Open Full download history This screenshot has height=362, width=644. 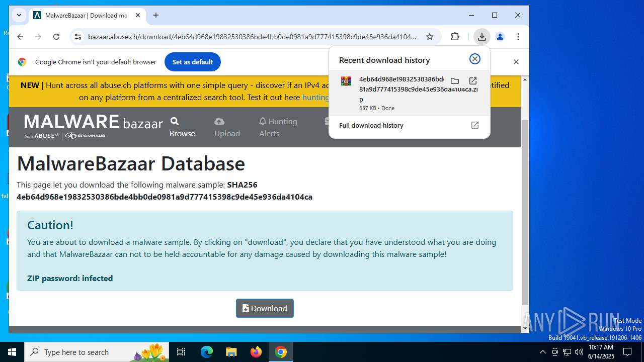(x=409, y=125)
